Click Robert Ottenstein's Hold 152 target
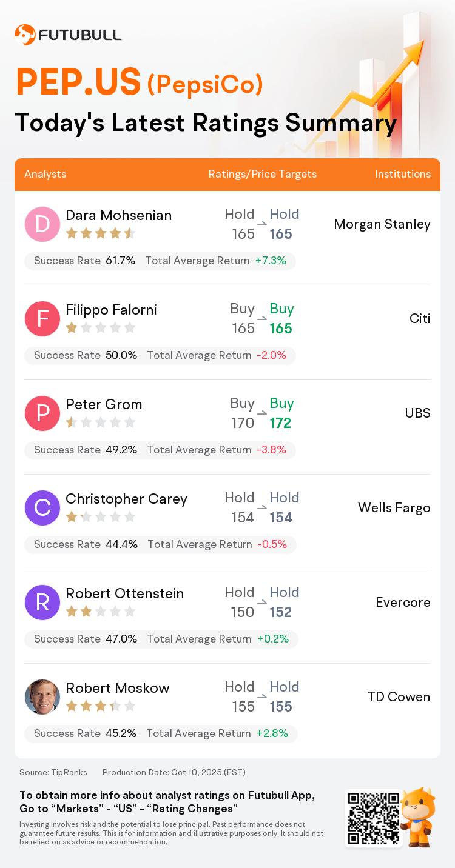The height and width of the screenshot is (868, 455). pos(281,603)
